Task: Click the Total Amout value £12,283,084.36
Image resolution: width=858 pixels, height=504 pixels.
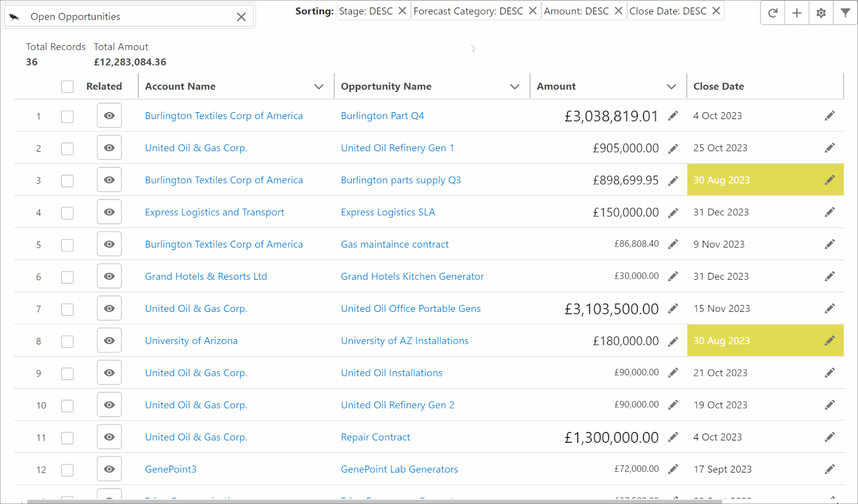Action: pyautogui.click(x=130, y=62)
